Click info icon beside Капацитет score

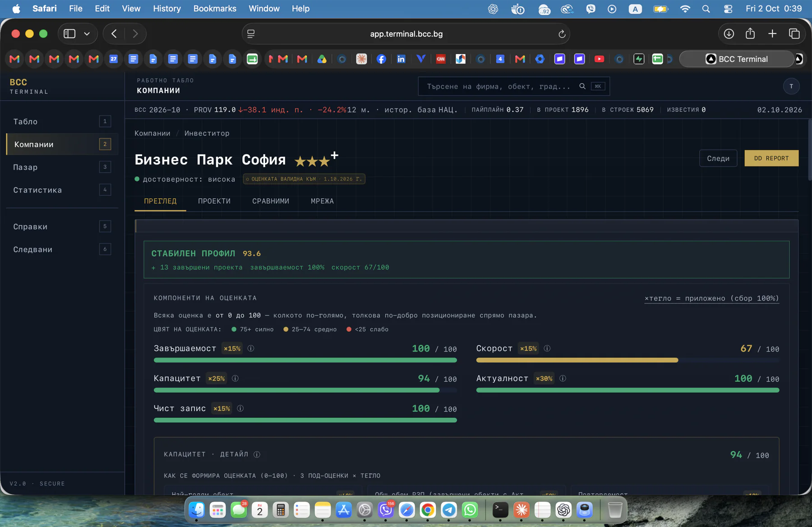pos(235,379)
